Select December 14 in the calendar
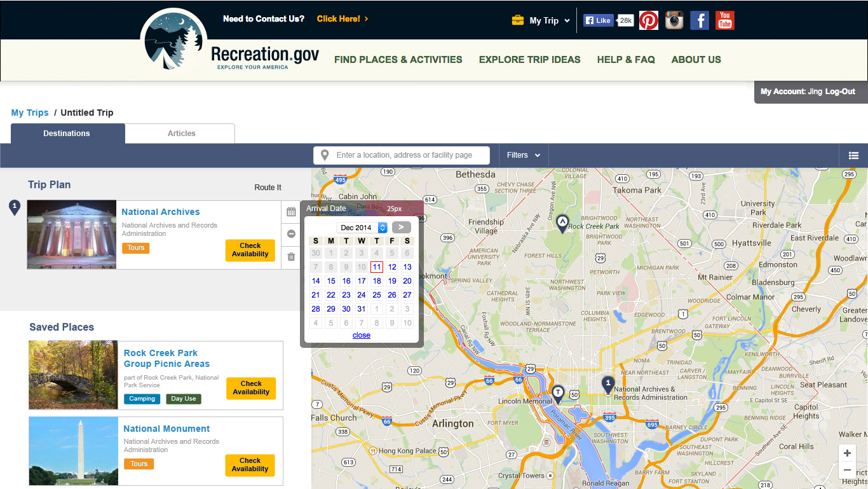868x489 pixels. (x=316, y=281)
